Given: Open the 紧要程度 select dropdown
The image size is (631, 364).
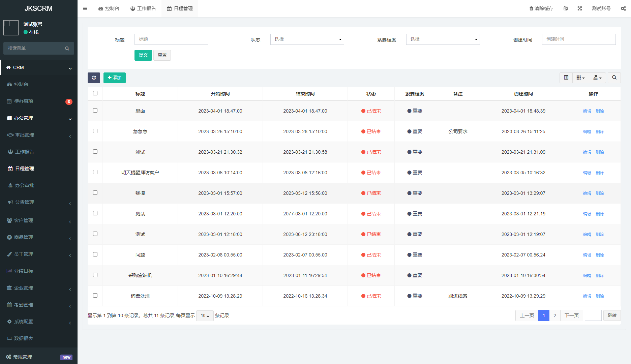Looking at the screenshot, I should [x=443, y=39].
